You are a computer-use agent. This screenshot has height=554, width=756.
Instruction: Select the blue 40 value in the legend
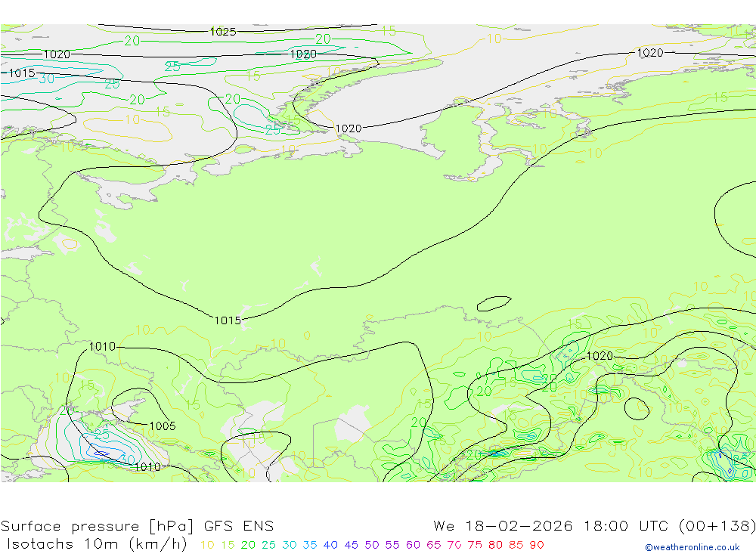pos(330,545)
